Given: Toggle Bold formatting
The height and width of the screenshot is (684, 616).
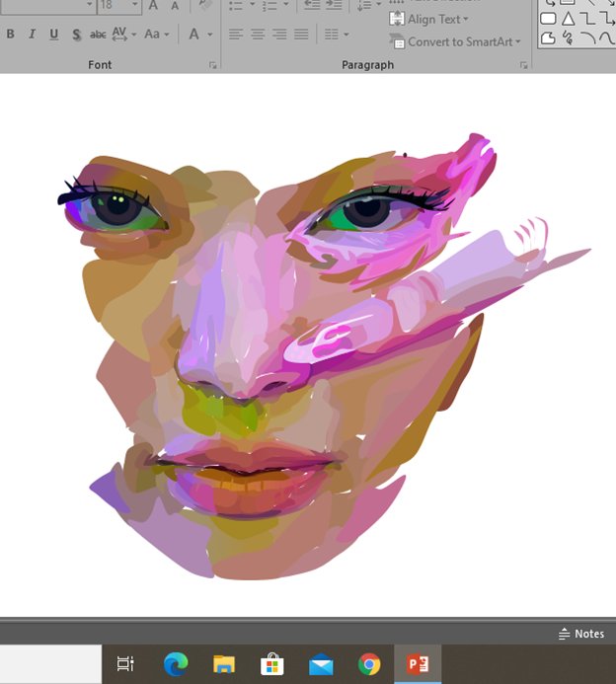Looking at the screenshot, I should [x=11, y=34].
